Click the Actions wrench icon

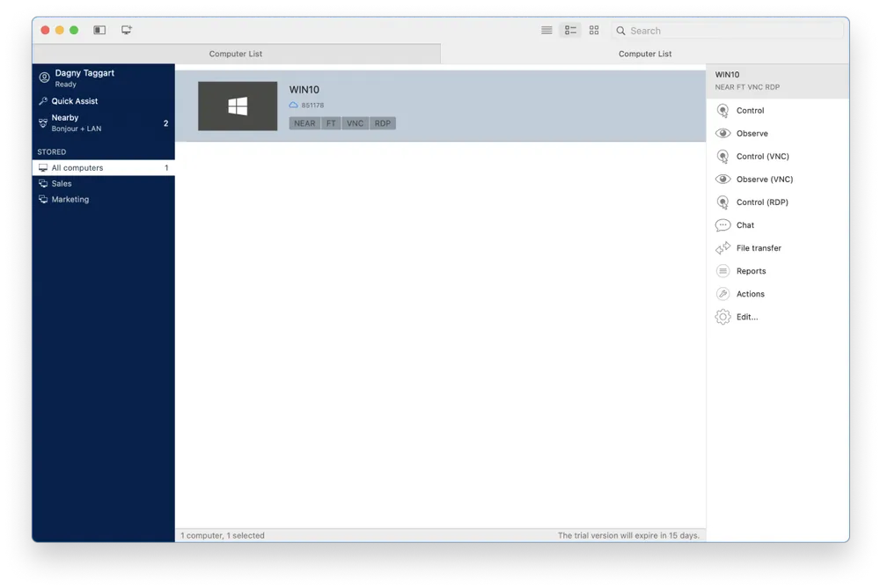(722, 294)
